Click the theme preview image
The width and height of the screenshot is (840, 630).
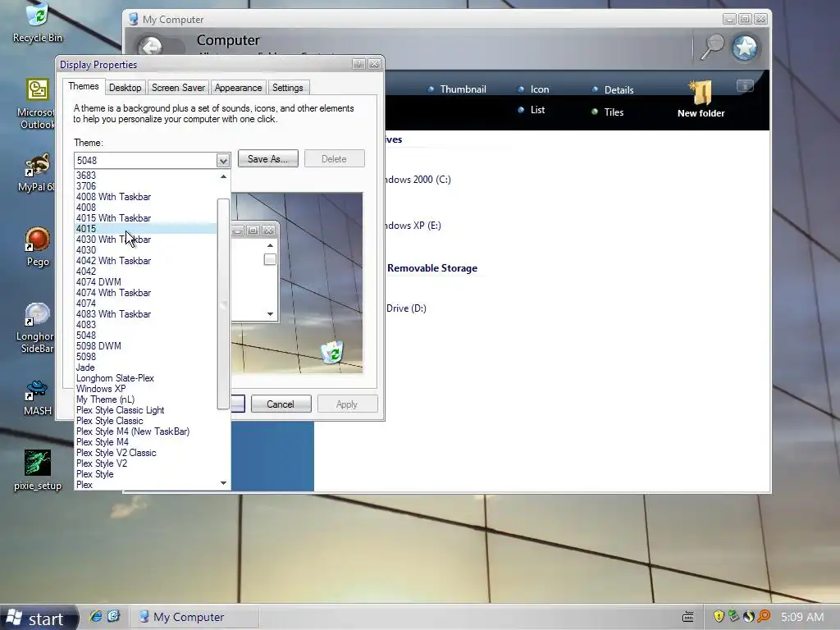tap(297, 283)
